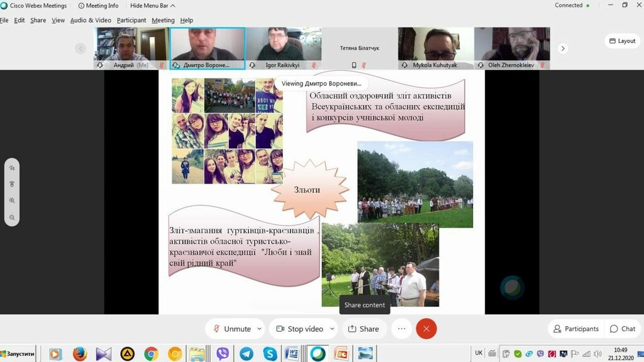Viewport: 644px width, 362px height.
Task: Open the Participant menu
Action: [x=131, y=20]
